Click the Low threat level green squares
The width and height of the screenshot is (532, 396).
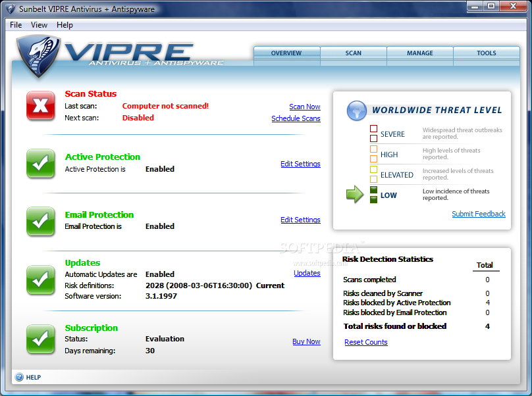(373, 195)
